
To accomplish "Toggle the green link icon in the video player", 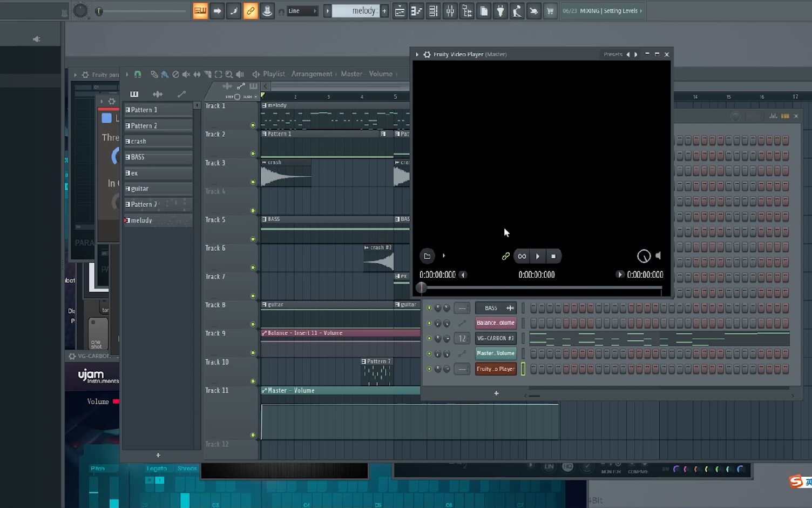I will (506, 256).
